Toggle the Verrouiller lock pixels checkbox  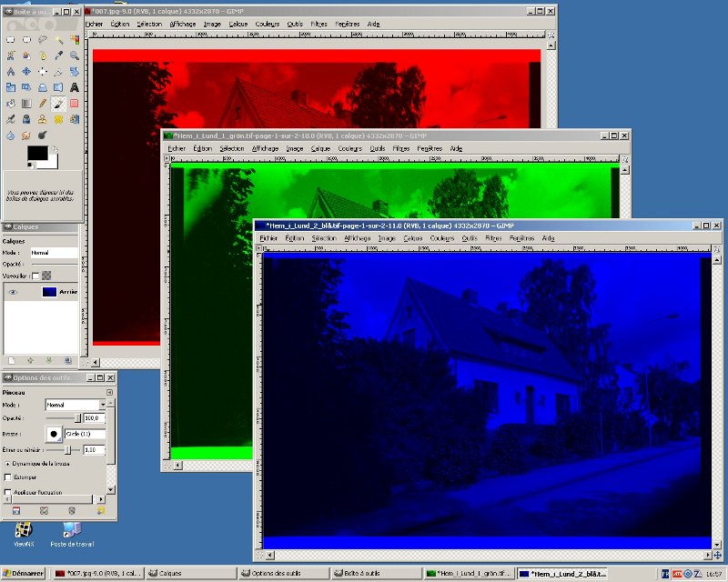pyautogui.click(x=35, y=276)
